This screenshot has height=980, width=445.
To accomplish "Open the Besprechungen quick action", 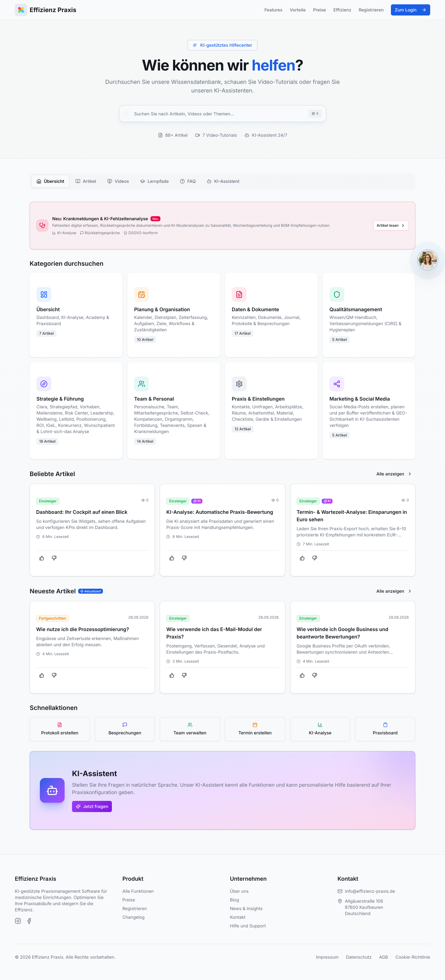I will click(125, 729).
